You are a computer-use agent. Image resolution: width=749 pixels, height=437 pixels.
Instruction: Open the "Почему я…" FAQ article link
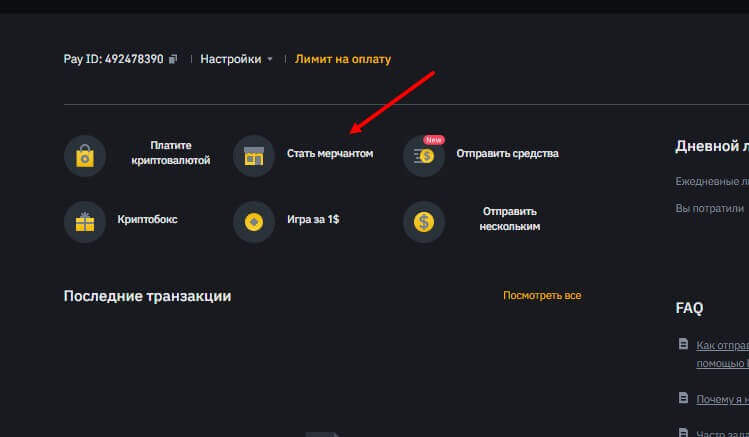click(x=722, y=399)
